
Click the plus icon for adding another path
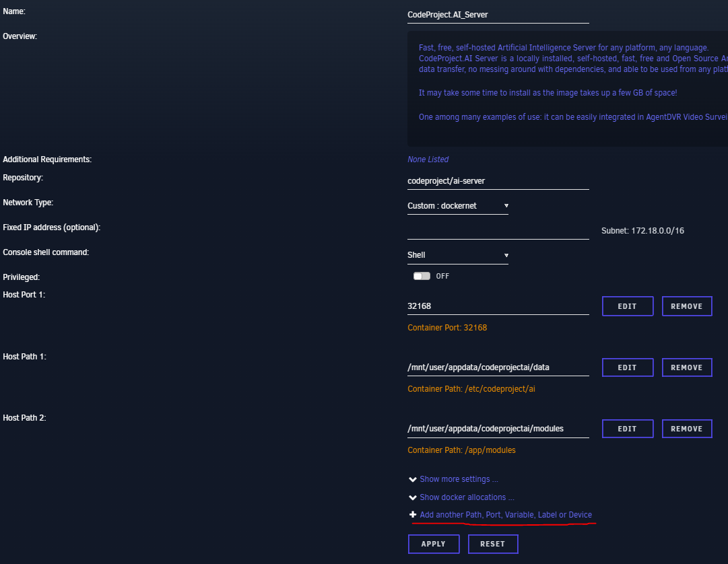413,514
